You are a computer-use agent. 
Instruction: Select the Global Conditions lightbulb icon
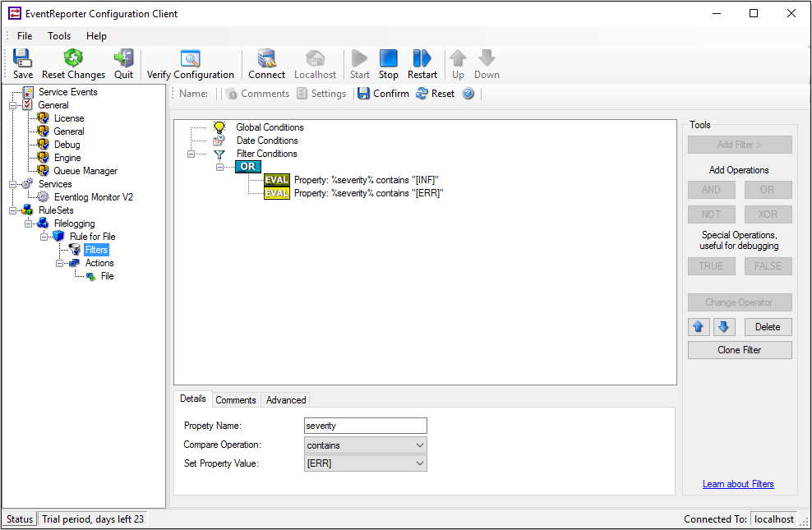(x=219, y=127)
